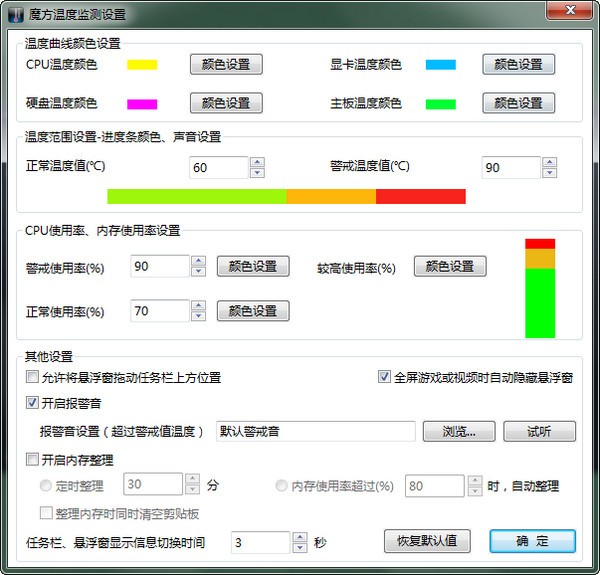Click the app icon in title bar
Image resolution: width=600 pixels, height=575 pixels.
click(x=15, y=13)
